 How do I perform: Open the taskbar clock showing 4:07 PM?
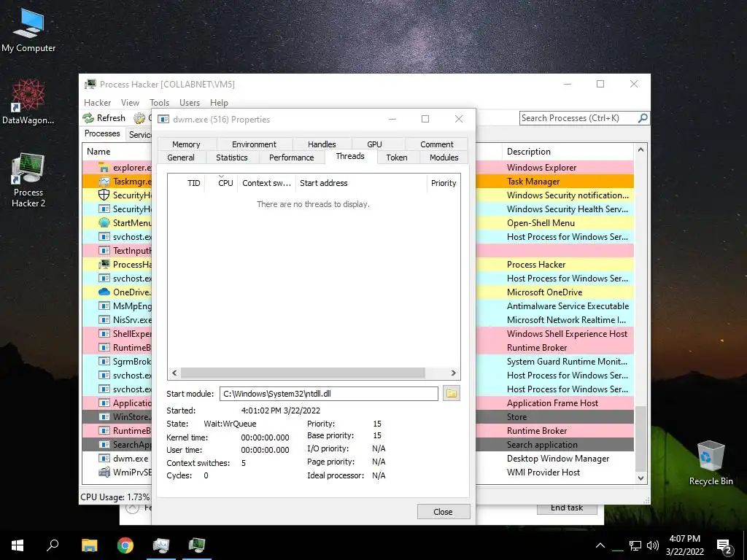[684, 545]
